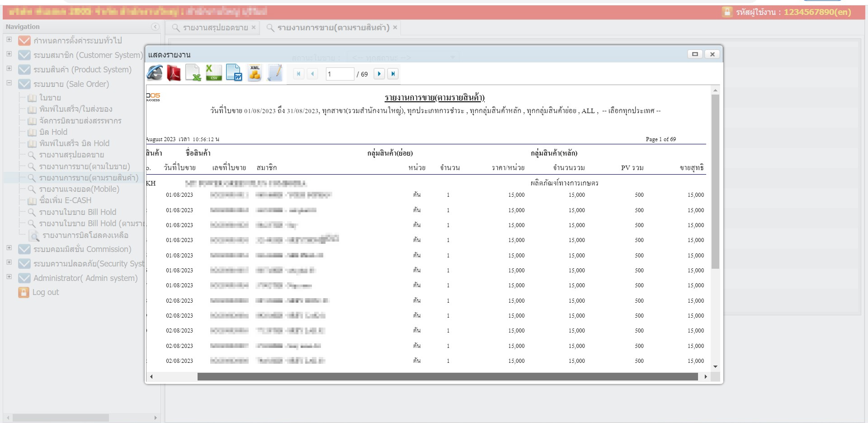
Task: Expand the Product System tree node
Action: pyautogui.click(x=9, y=69)
